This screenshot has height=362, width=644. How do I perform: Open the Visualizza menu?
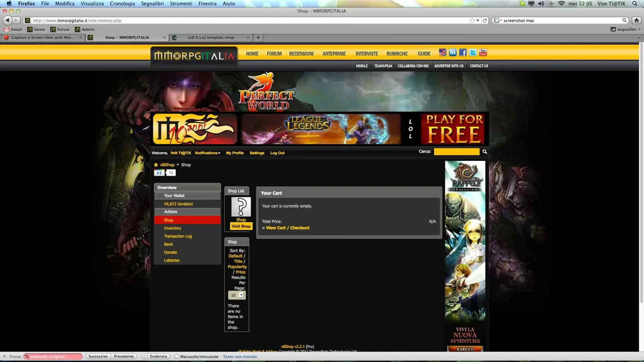[x=92, y=4]
